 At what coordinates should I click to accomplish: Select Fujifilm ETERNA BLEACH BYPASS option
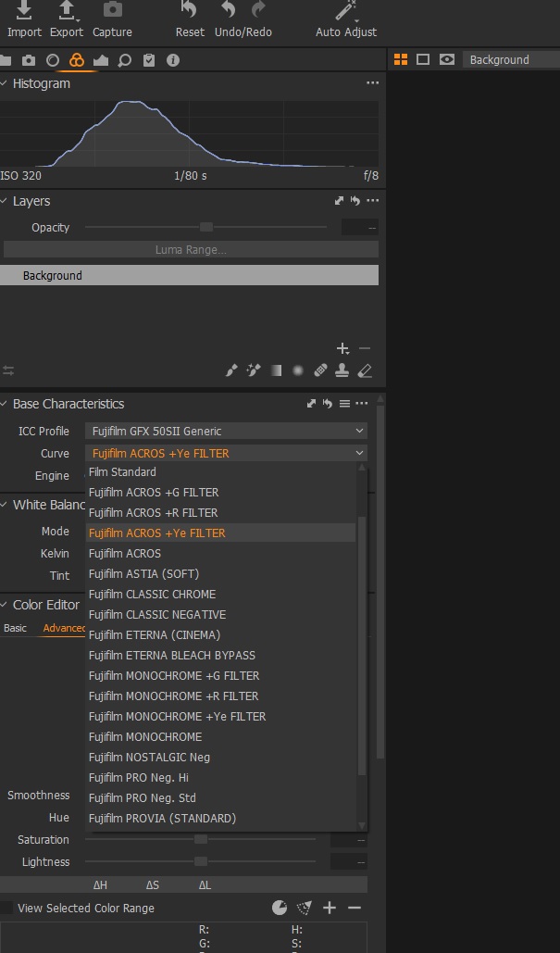click(171, 655)
